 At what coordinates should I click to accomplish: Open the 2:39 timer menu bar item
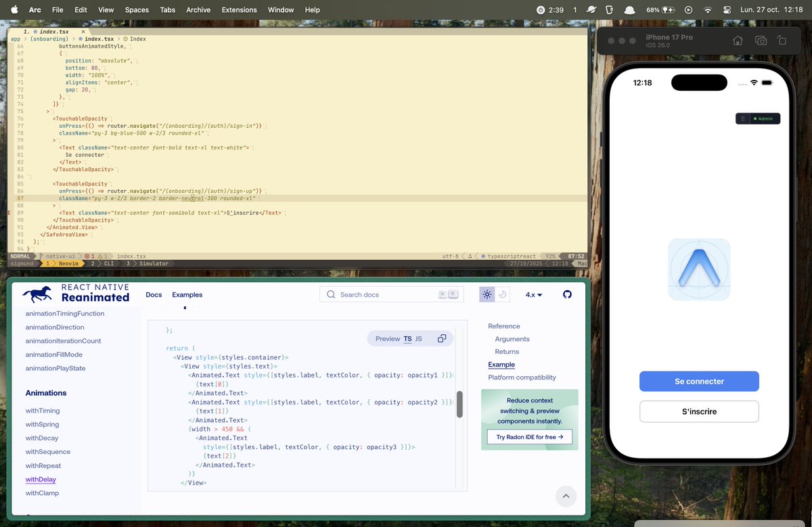pyautogui.click(x=549, y=10)
